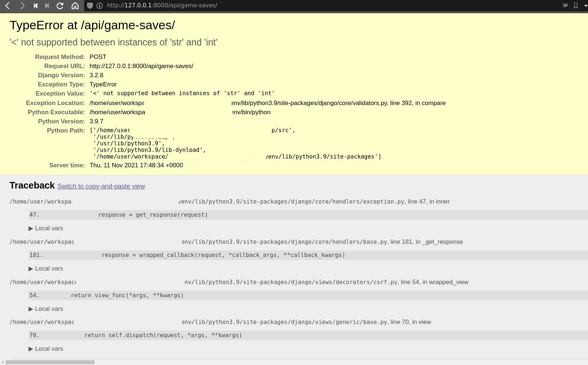Go back with the browser back arrow
This screenshot has width=588, height=365.
click(8, 5)
